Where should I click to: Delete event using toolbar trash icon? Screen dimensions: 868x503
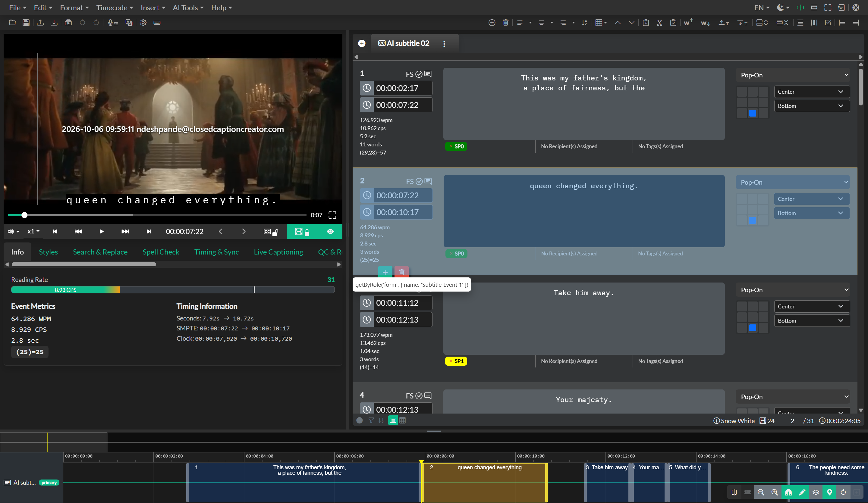point(506,23)
